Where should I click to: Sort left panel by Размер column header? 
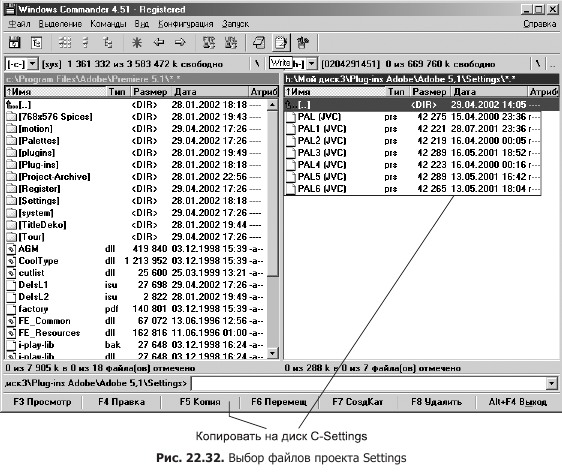151,92
